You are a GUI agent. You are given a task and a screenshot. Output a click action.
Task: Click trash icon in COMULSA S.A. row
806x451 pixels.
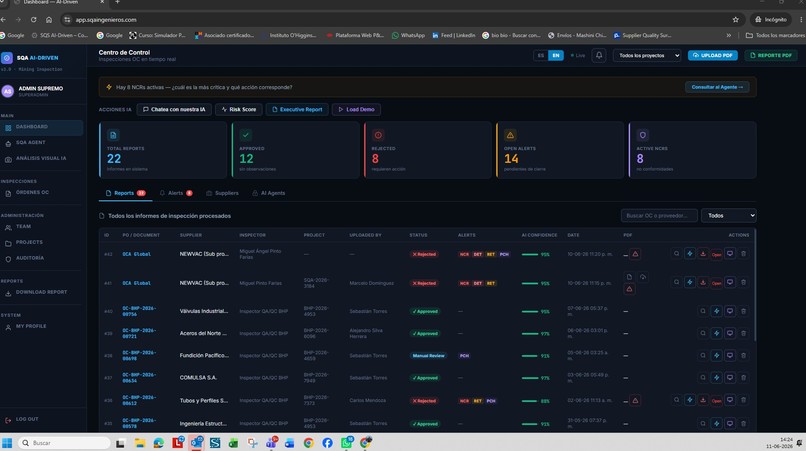[743, 377]
